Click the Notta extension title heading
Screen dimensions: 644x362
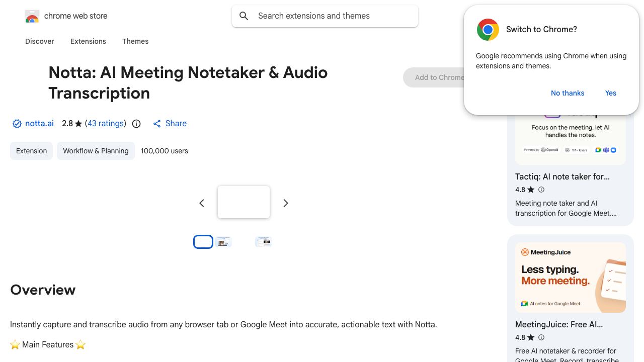point(188,82)
